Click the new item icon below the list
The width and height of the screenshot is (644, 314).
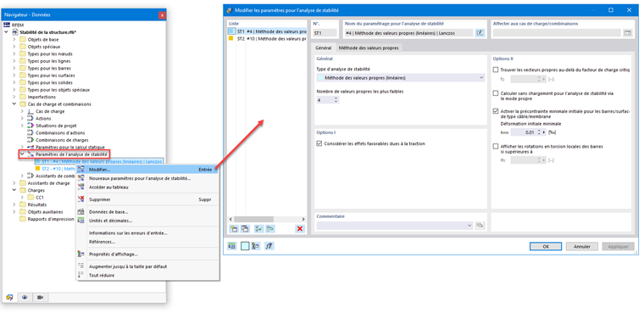tap(234, 229)
